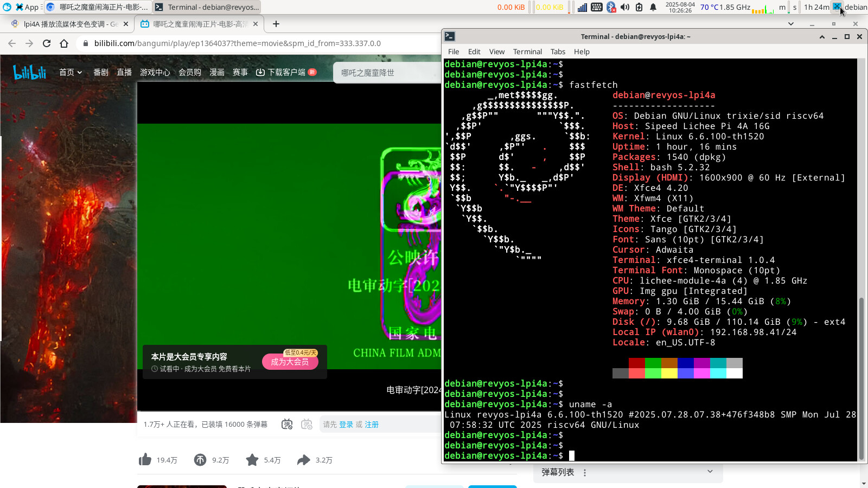Click the Bilibili search box 哪吒之魔童降世
The width and height of the screenshot is (868, 488).
(x=387, y=73)
